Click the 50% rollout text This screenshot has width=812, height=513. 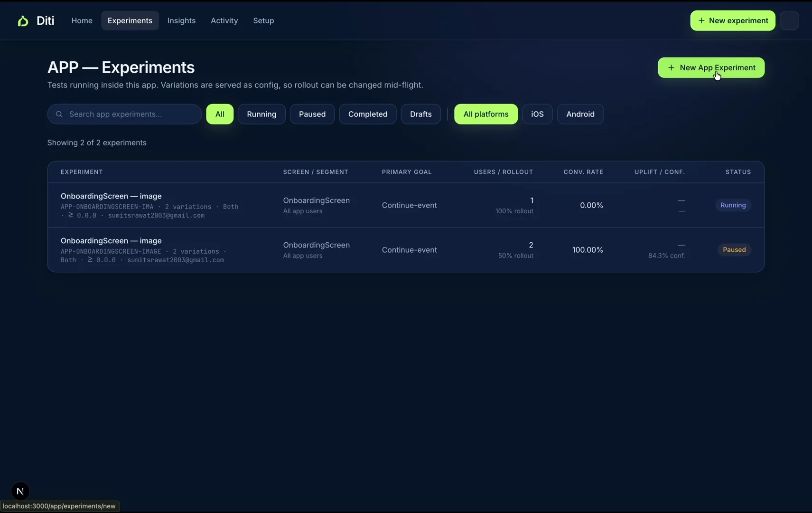(x=516, y=256)
